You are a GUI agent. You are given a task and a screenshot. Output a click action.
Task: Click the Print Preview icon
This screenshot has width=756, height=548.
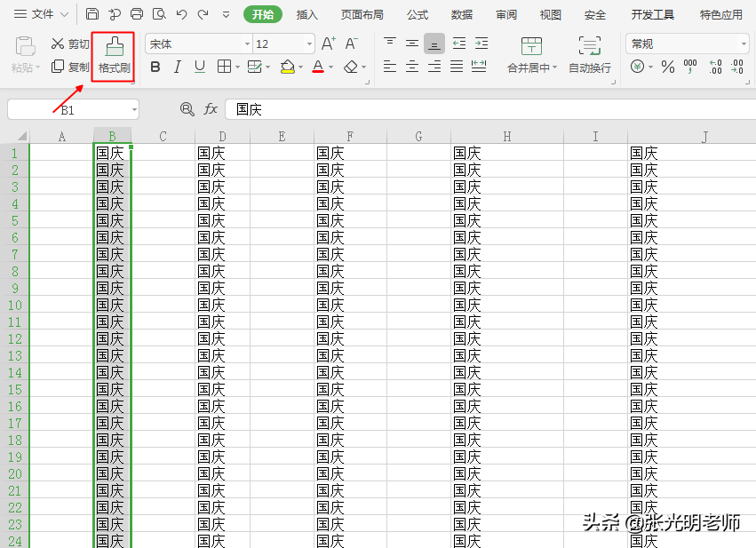(159, 14)
